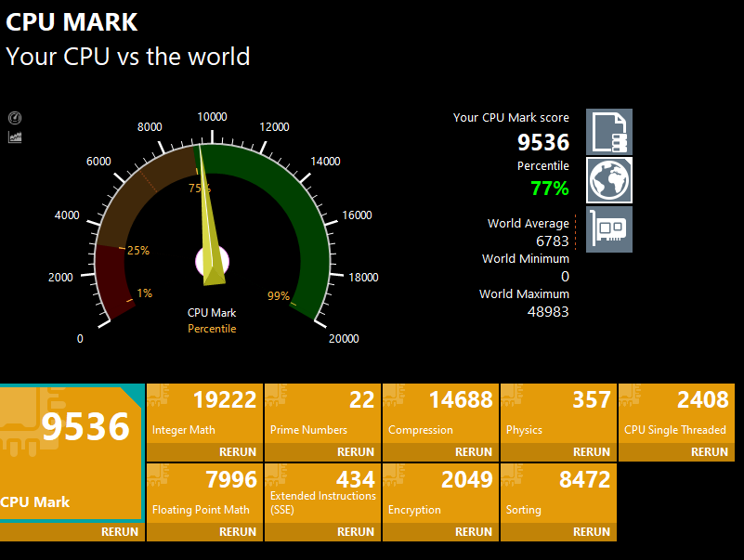The height and width of the screenshot is (560, 744).
Task: Click the hardware card component icon
Action: pyautogui.click(x=609, y=228)
